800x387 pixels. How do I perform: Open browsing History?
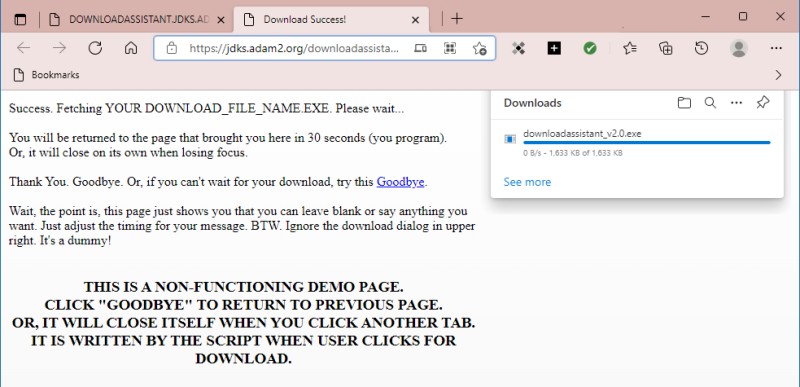[702, 48]
